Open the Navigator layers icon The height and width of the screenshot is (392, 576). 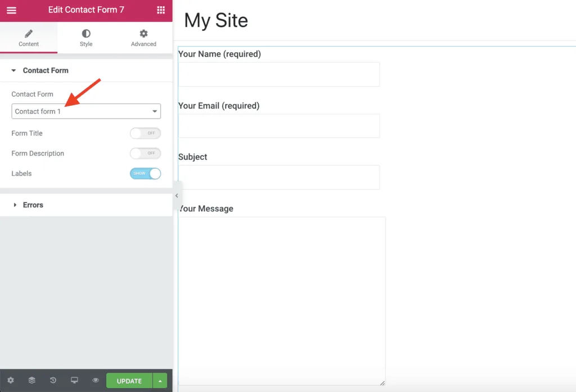coord(32,380)
